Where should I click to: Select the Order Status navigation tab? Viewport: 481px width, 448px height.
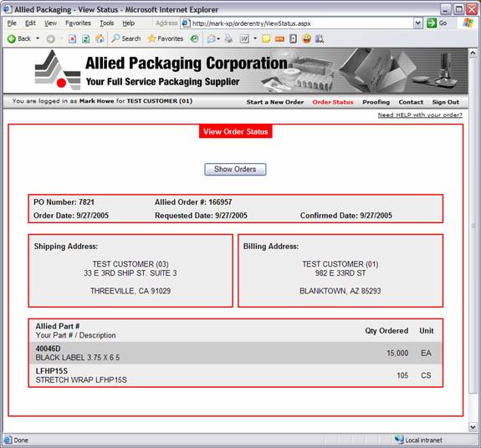[333, 102]
